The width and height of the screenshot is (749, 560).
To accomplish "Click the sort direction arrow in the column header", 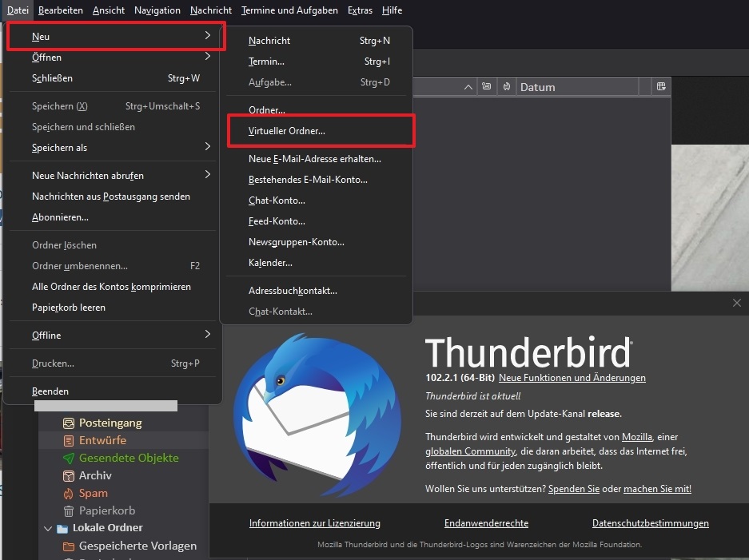I will click(468, 87).
